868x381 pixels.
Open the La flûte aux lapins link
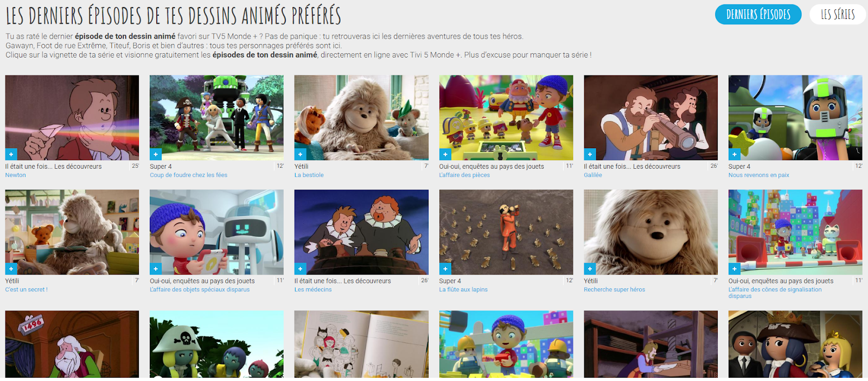[x=463, y=289]
